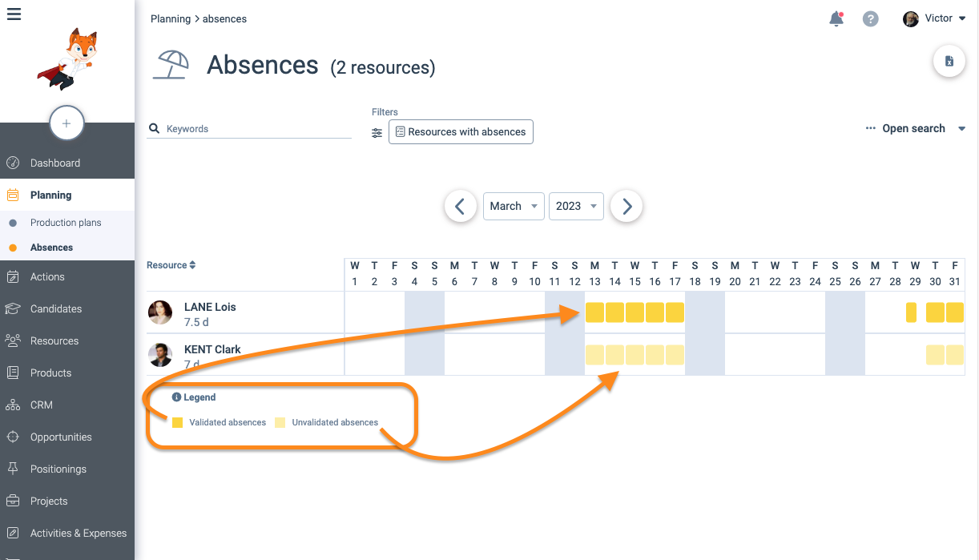Go to previous month arrow
This screenshot has height=560, width=979.
460,206
